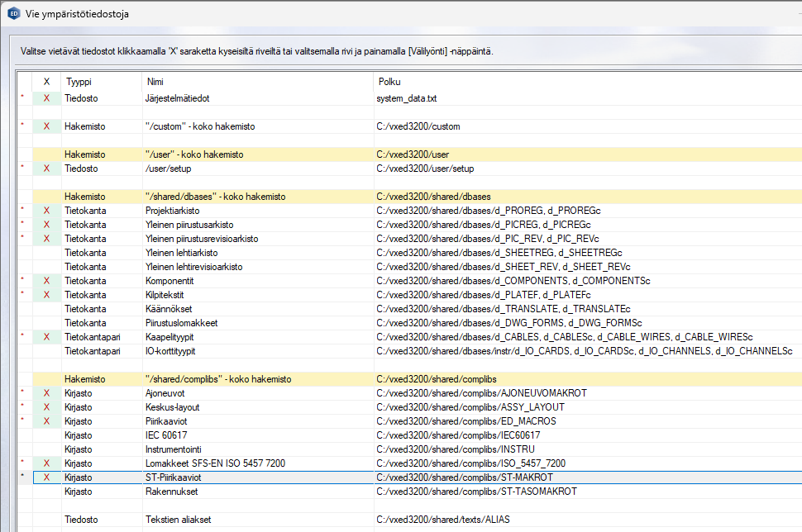Check the X cell for Rakennukset library row
Viewport: 802px width, 532px height.
tap(47, 492)
